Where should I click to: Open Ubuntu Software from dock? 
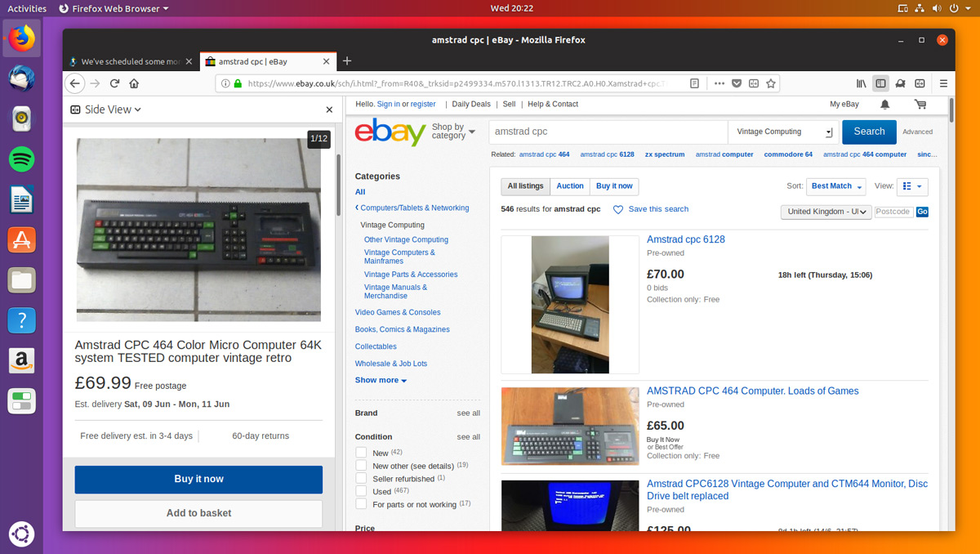pyautogui.click(x=21, y=239)
